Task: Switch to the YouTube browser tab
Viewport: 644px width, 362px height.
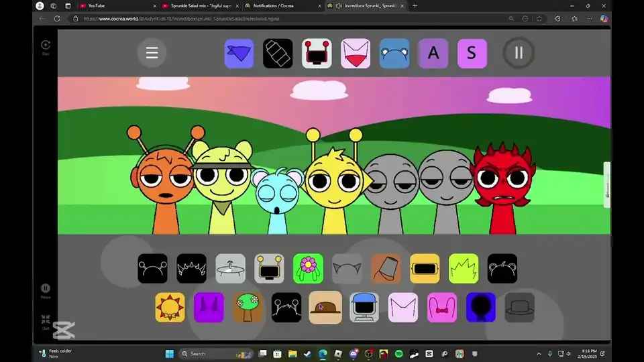Action: click(114, 5)
